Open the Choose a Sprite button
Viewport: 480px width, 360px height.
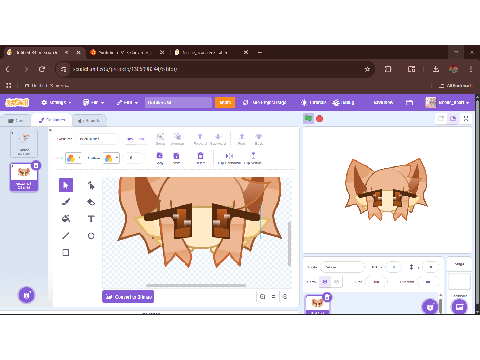tap(430, 307)
